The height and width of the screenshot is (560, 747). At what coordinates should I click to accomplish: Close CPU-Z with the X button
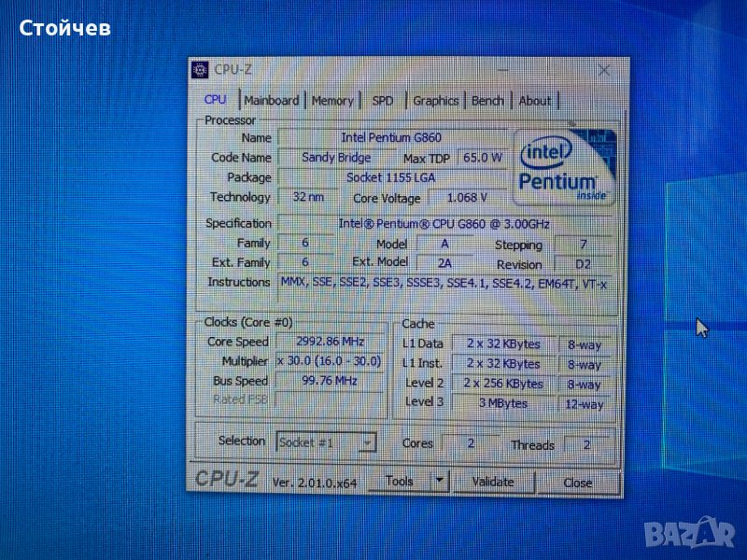(x=604, y=71)
